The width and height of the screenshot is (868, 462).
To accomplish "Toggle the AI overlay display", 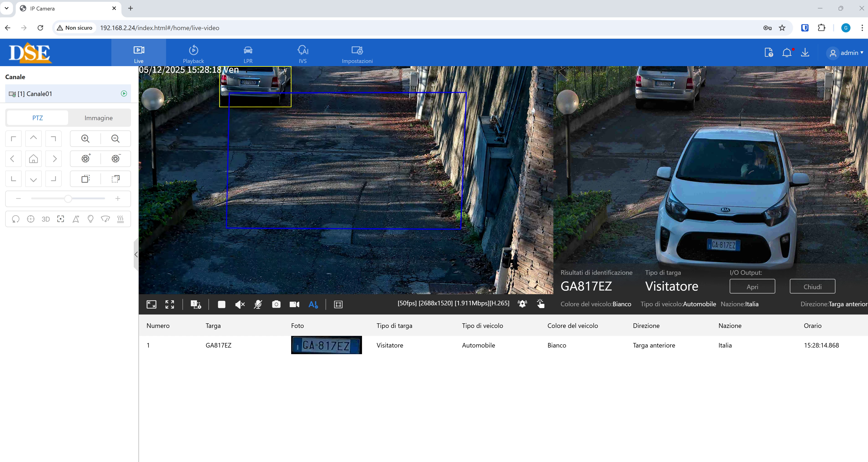I will coord(313,304).
